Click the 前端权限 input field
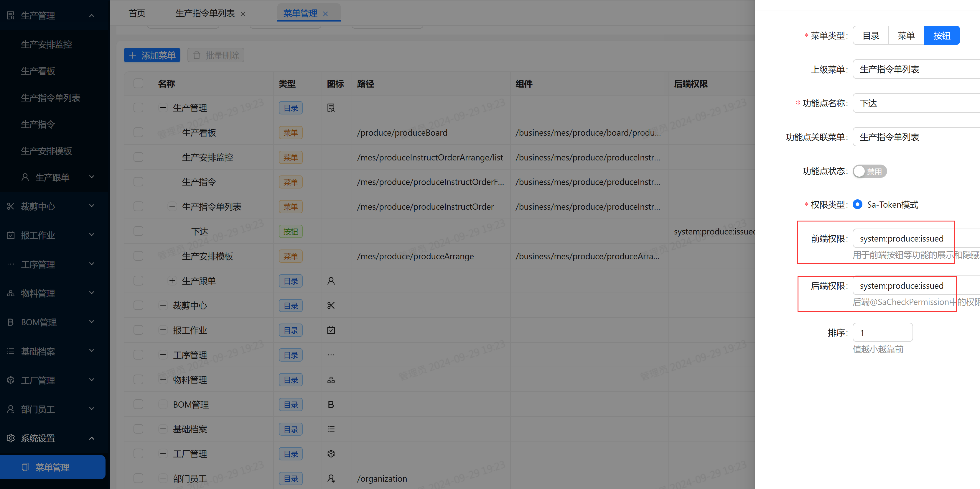Screen dimensions: 980x489 pos(916,239)
